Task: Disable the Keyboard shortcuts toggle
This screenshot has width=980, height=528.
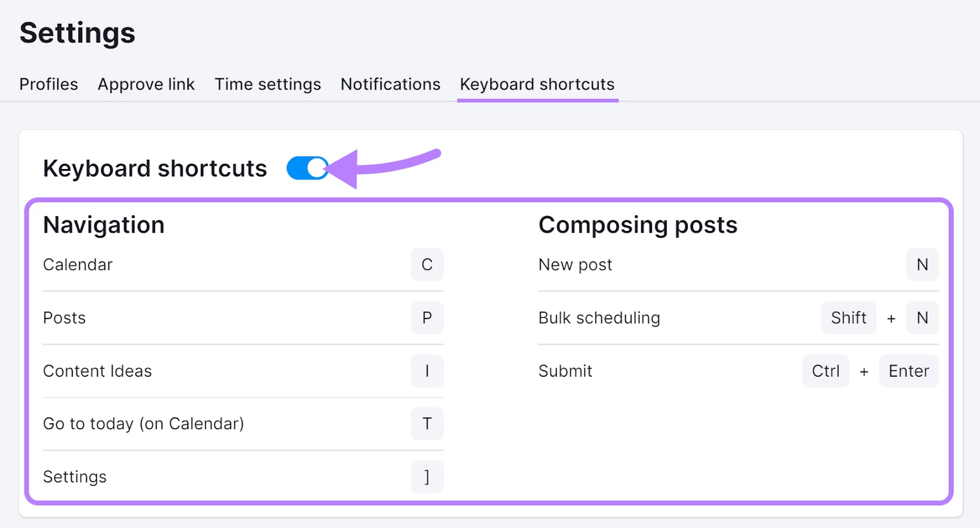Action: (307, 168)
